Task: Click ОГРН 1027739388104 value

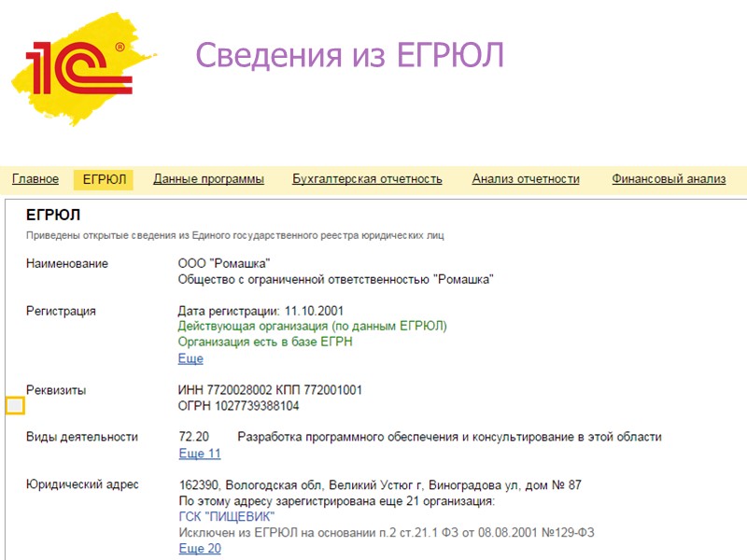Action: [238, 406]
